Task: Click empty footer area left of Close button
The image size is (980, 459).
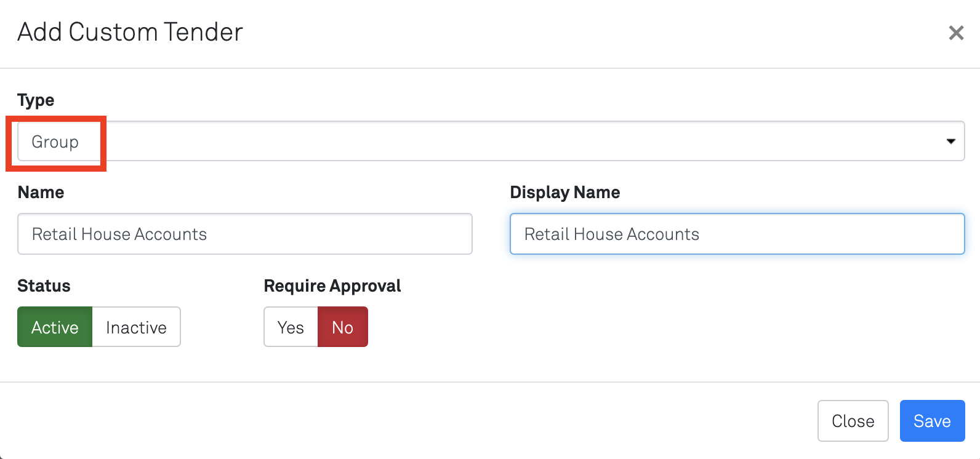Action: click(431, 421)
